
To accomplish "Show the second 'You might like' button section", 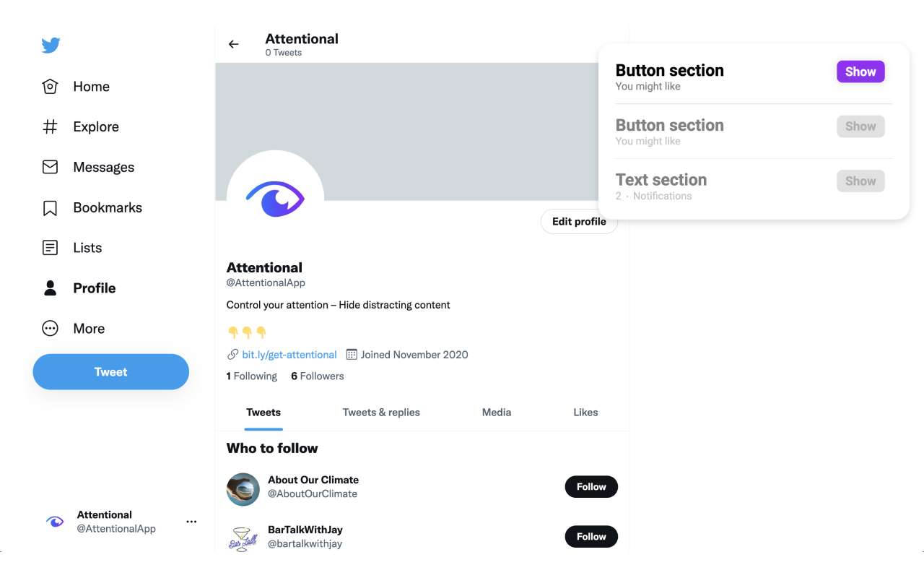I will tap(860, 126).
